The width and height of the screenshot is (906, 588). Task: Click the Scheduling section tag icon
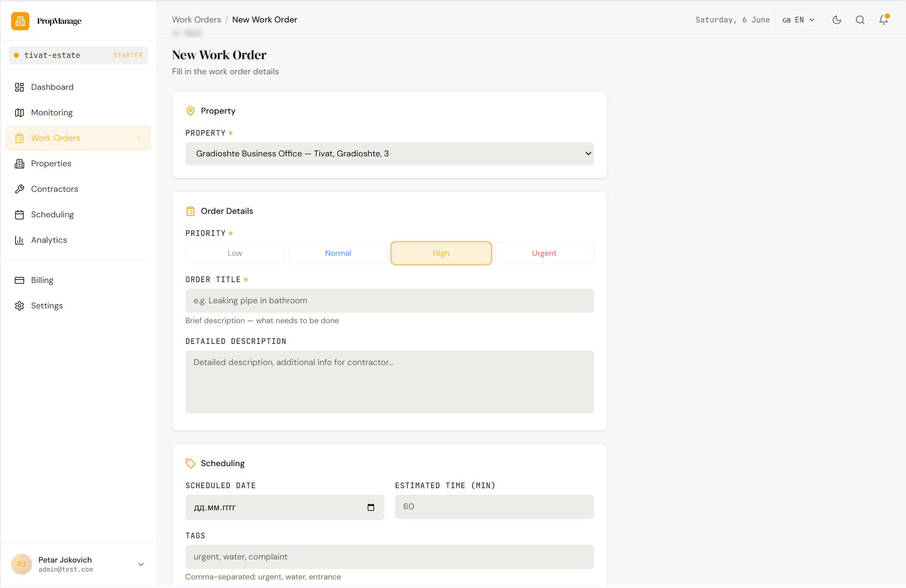pos(191,464)
